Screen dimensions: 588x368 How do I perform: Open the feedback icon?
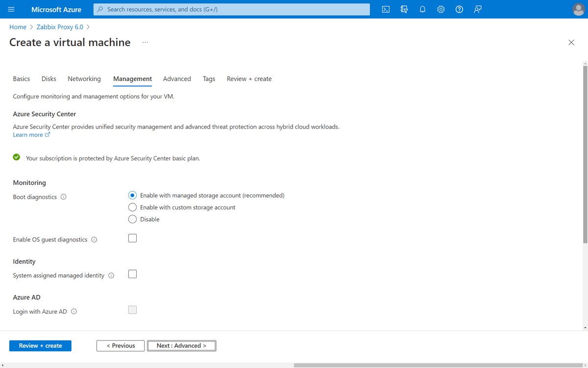point(478,9)
